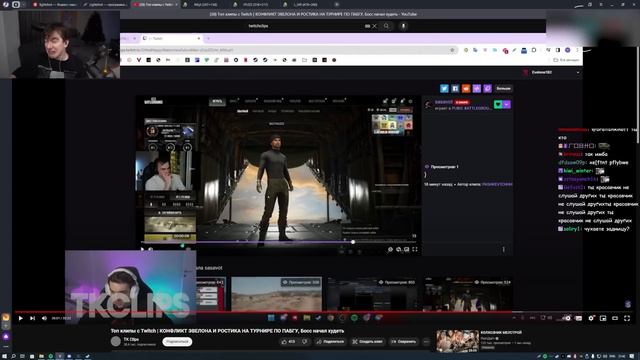Image resolution: width=640 pixels, height=360 pixels.
Task: Click Создать клип button
Action: [367, 342]
